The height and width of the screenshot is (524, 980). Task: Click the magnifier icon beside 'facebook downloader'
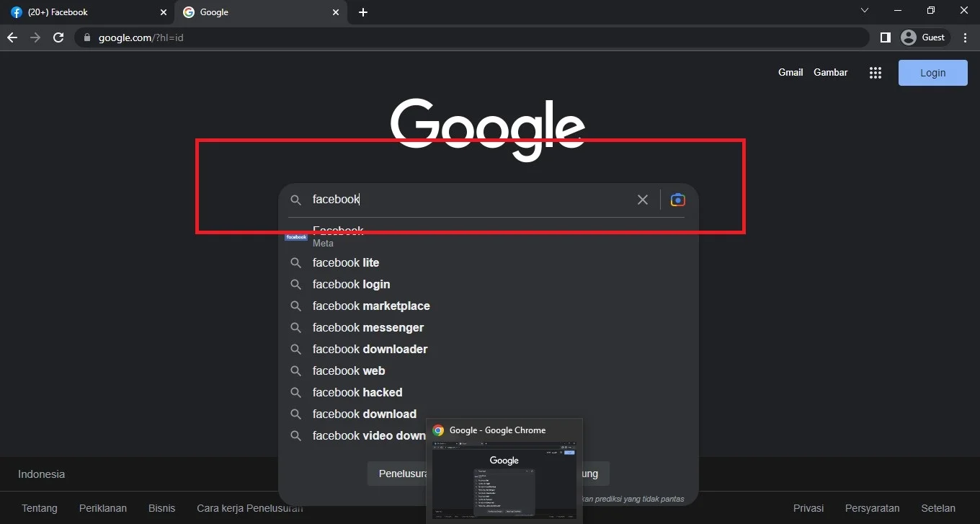[x=295, y=350]
